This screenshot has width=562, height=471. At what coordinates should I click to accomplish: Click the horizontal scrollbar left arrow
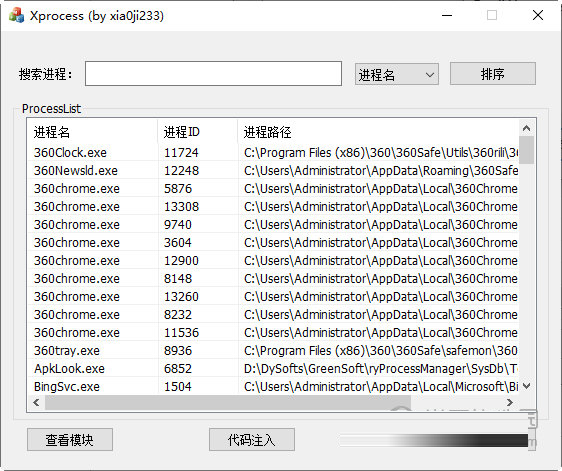36,403
